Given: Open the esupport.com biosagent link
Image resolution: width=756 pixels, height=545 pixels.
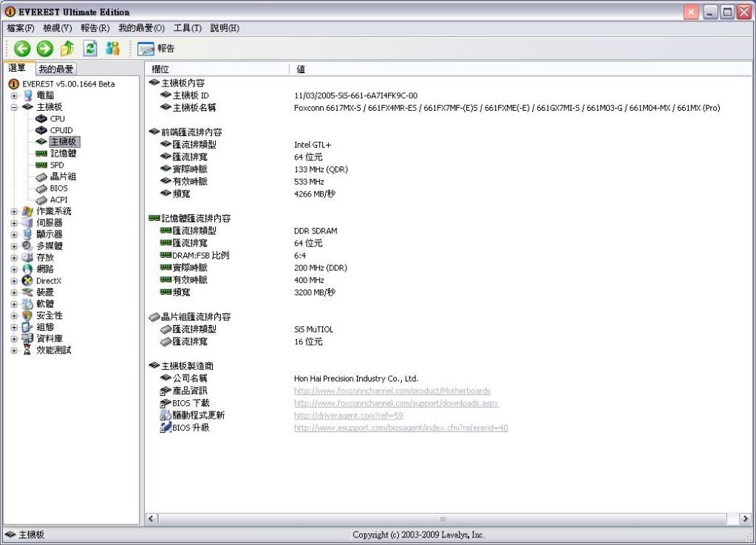Looking at the screenshot, I should (401, 428).
